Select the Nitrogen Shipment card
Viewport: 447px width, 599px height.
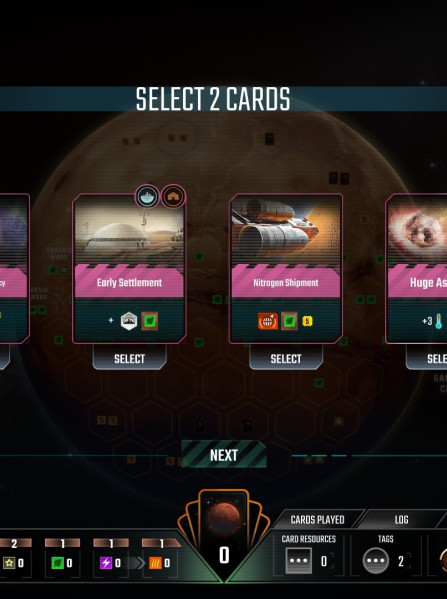(x=286, y=358)
